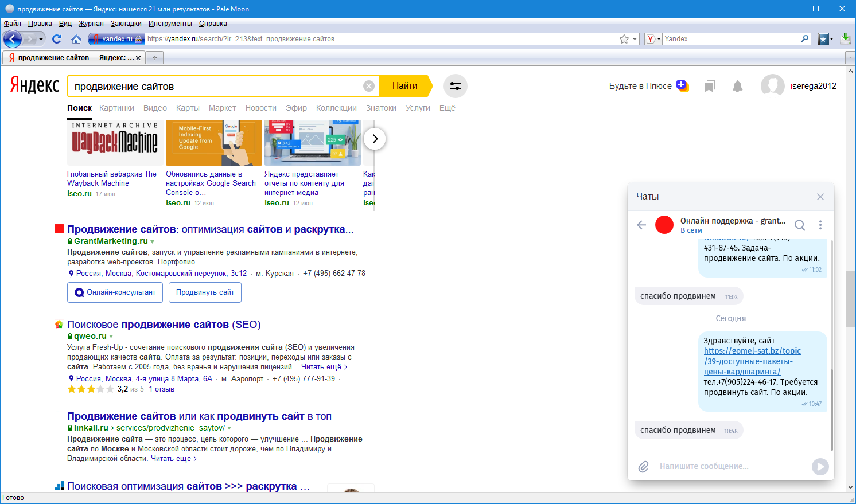
Task: Open the yandex.ru site identity button
Action: click(x=116, y=39)
